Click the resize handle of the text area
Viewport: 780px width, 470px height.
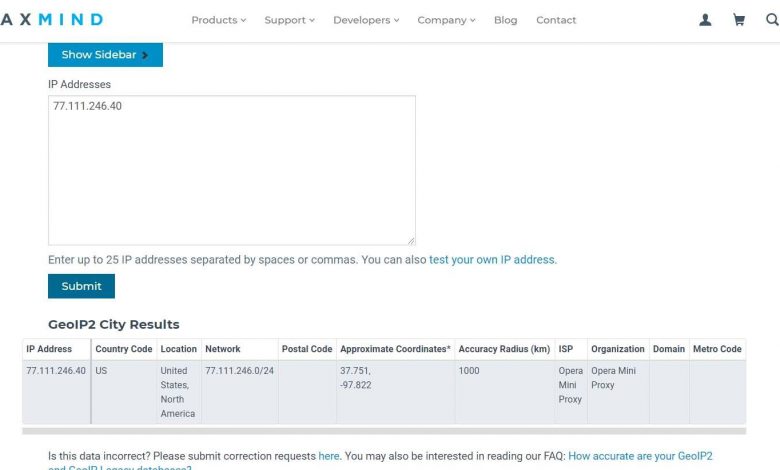pos(410,240)
